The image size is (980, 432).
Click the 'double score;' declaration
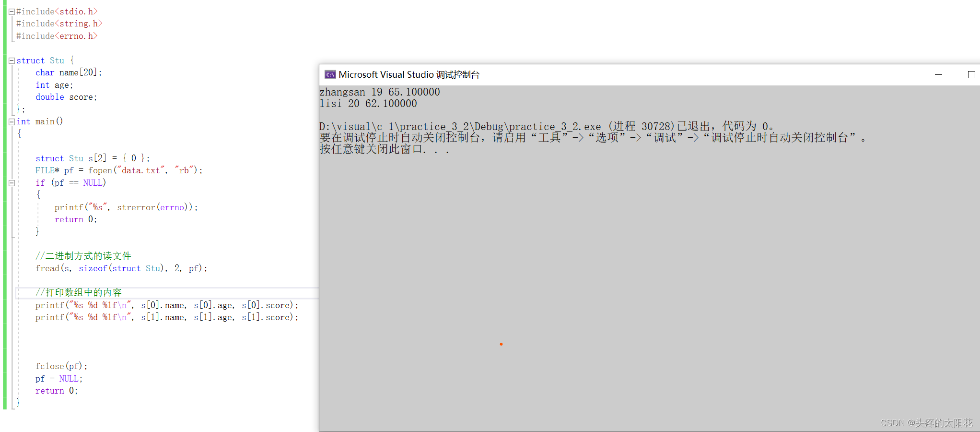tap(66, 97)
